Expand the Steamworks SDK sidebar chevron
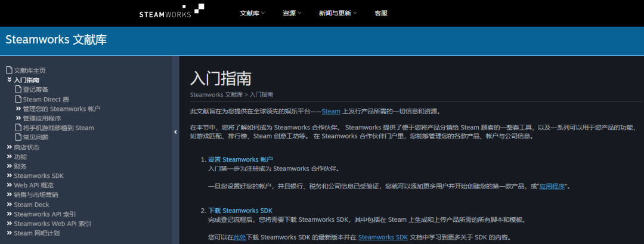 (x=10, y=175)
